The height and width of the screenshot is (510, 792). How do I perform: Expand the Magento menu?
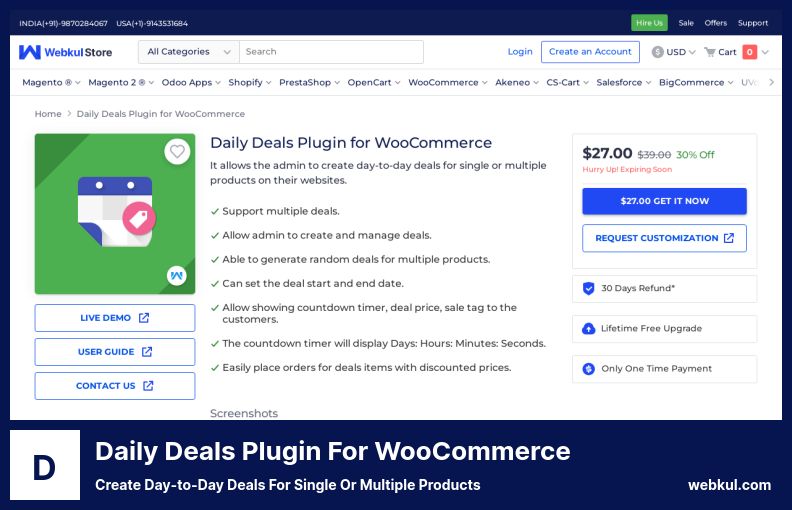point(51,82)
